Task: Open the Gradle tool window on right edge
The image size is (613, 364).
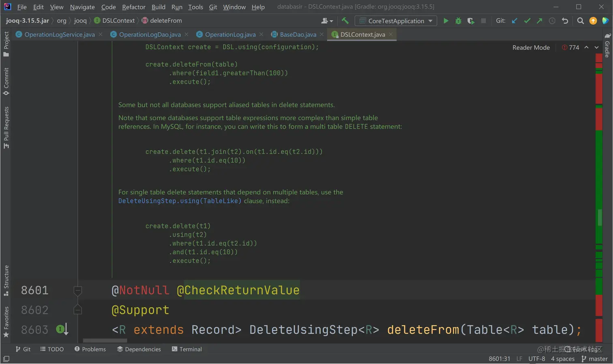Action: pyautogui.click(x=607, y=46)
